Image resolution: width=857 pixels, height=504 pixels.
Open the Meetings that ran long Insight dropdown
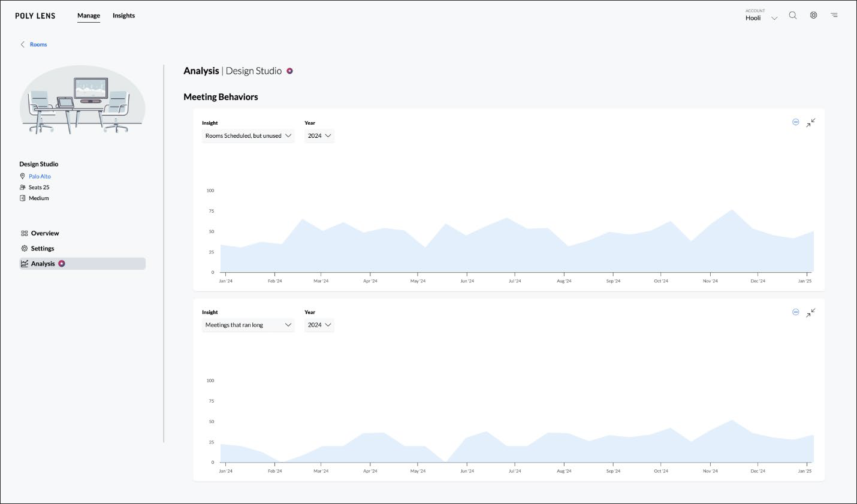[x=248, y=325]
